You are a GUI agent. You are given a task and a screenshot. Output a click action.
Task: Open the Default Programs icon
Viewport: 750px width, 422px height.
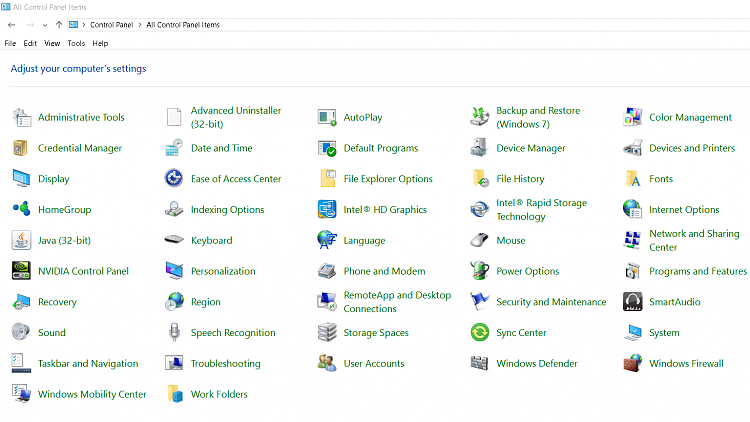(x=327, y=148)
